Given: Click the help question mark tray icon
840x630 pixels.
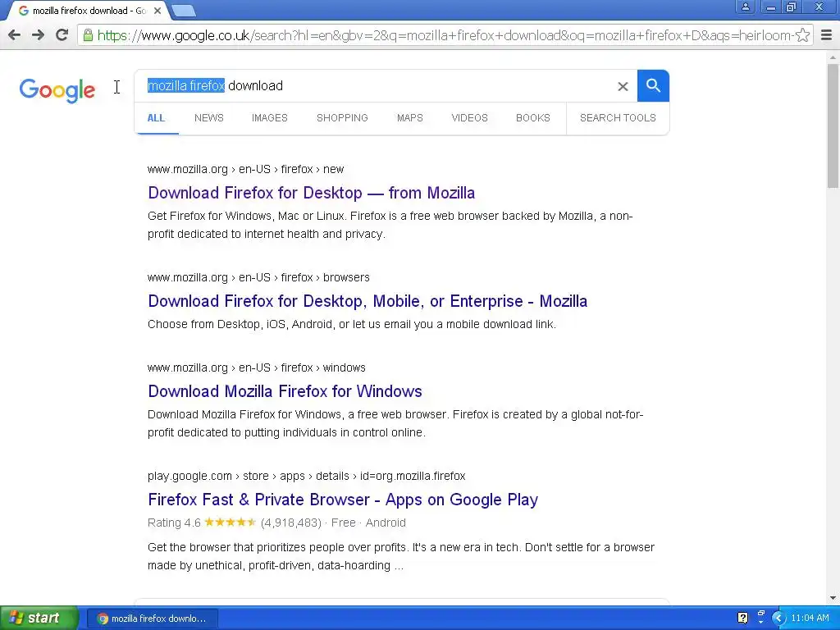Looking at the screenshot, I should [x=742, y=619].
